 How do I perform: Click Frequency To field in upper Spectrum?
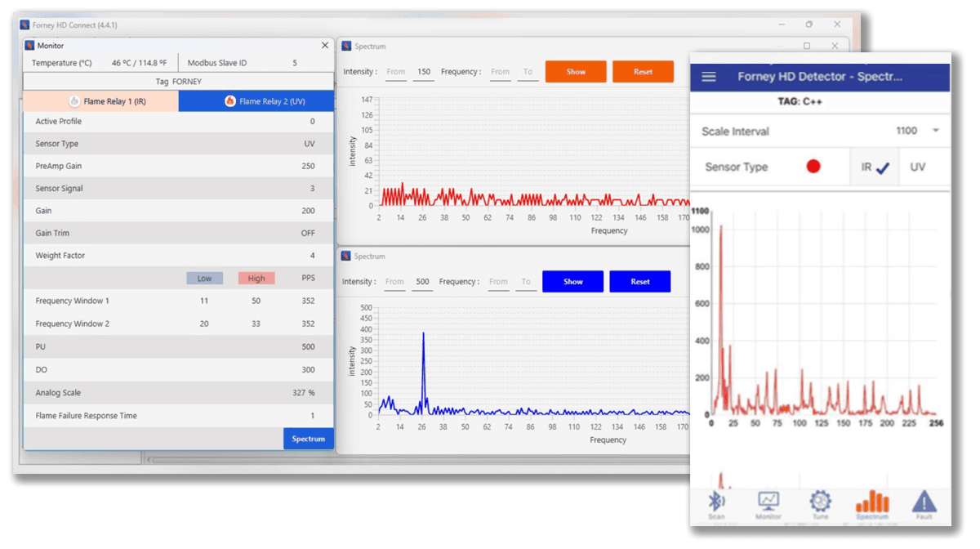click(528, 73)
